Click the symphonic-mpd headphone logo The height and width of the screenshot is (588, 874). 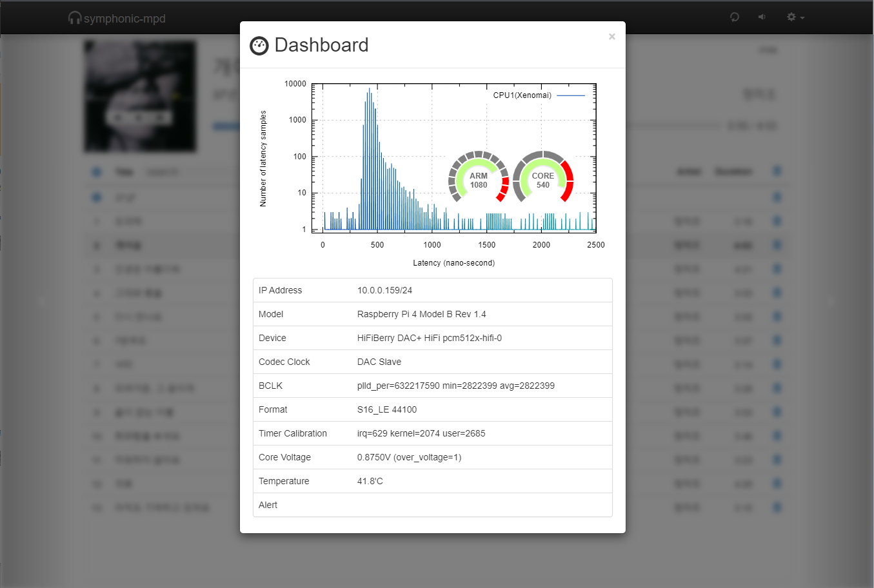coord(75,17)
